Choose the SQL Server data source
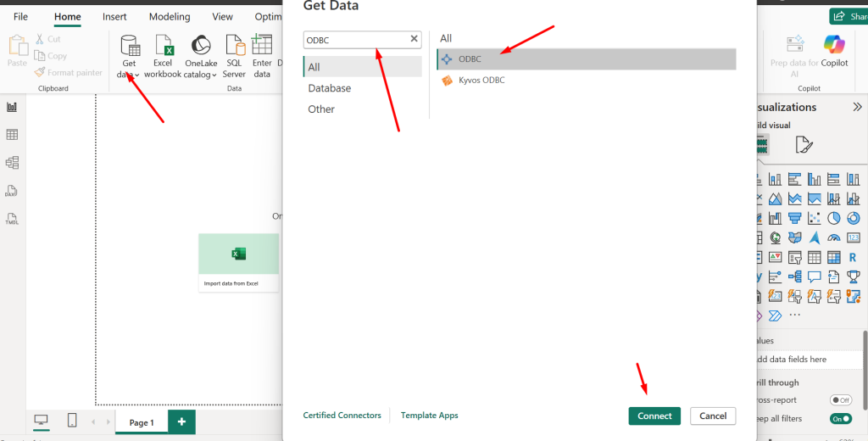868x441 pixels. click(x=234, y=56)
